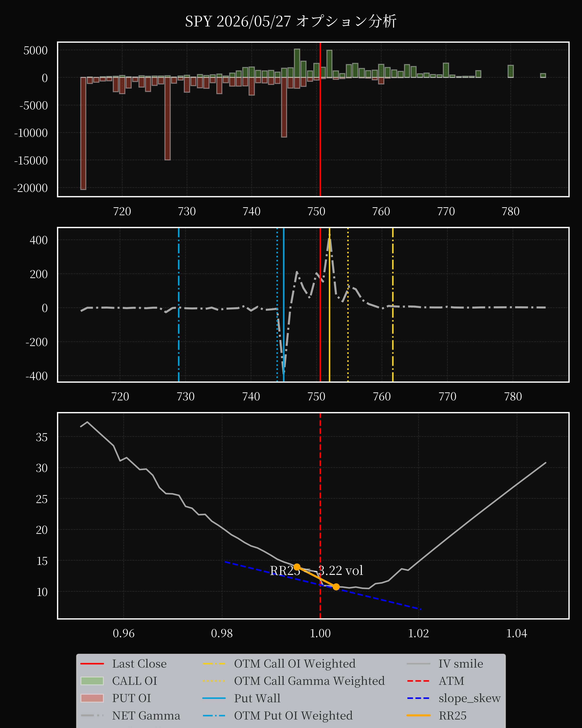582x728 pixels.
Task: Click the 'IV smile' legend label
Action: coord(461,663)
